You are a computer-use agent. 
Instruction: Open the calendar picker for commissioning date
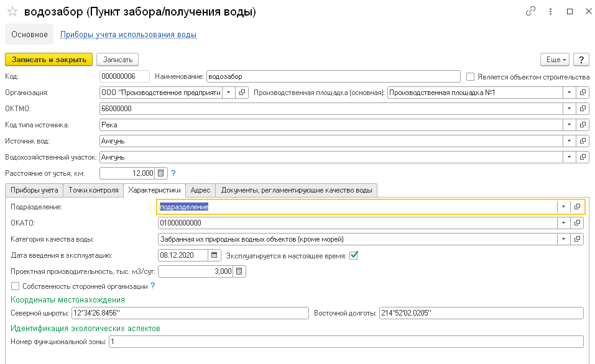tap(214, 255)
